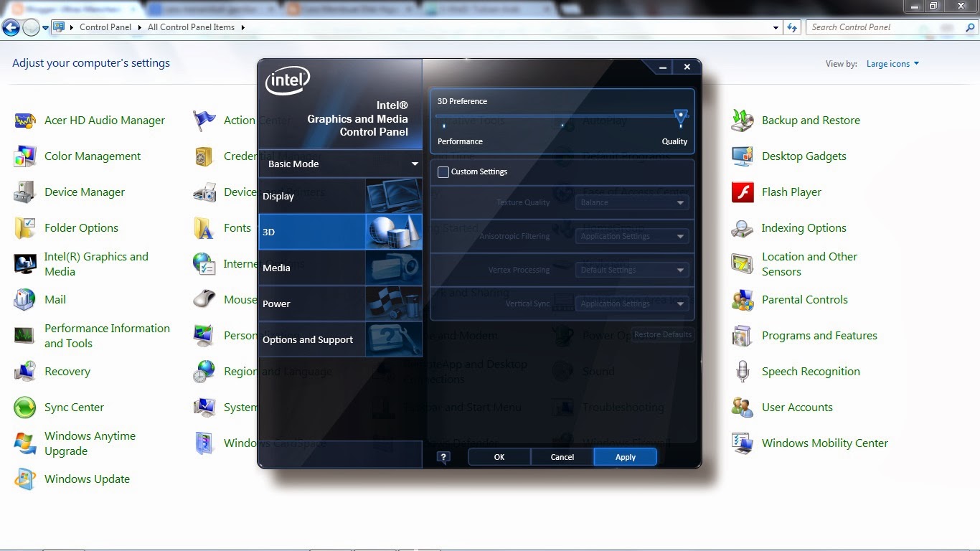980x551 pixels.
Task: Open the Media settings panel
Action: click(x=277, y=268)
